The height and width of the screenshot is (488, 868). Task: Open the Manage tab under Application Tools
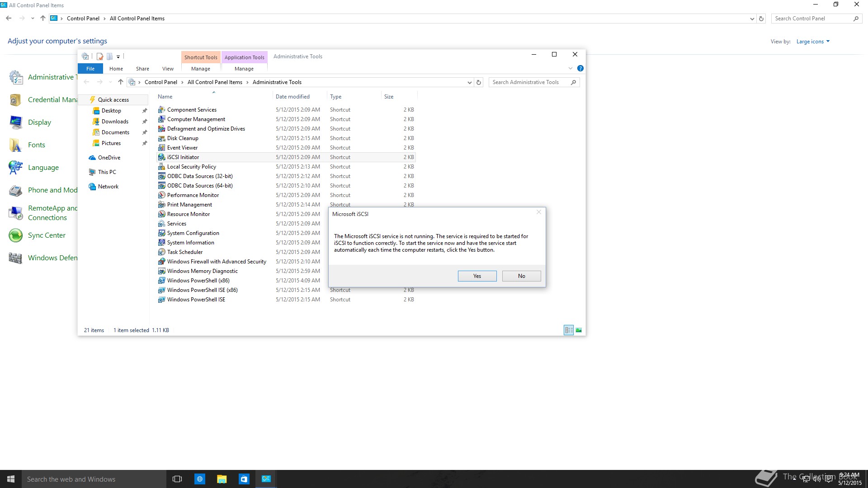click(x=244, y=69)
